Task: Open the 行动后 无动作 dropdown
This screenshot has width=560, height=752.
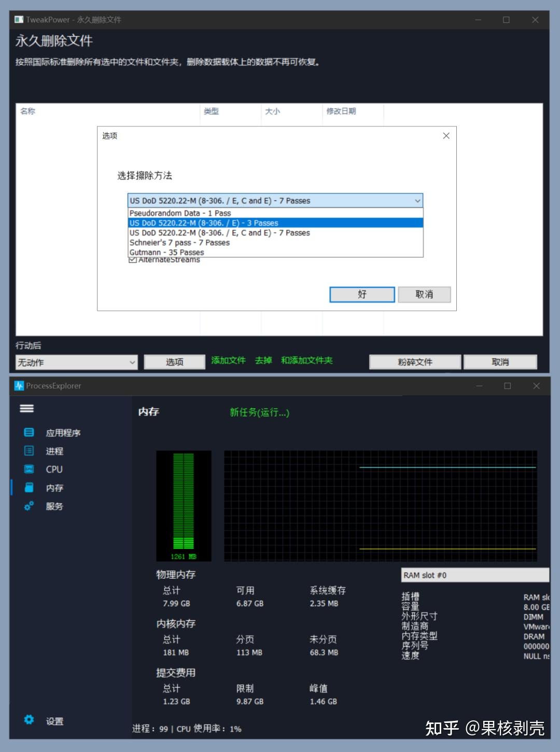Action: 77,362
